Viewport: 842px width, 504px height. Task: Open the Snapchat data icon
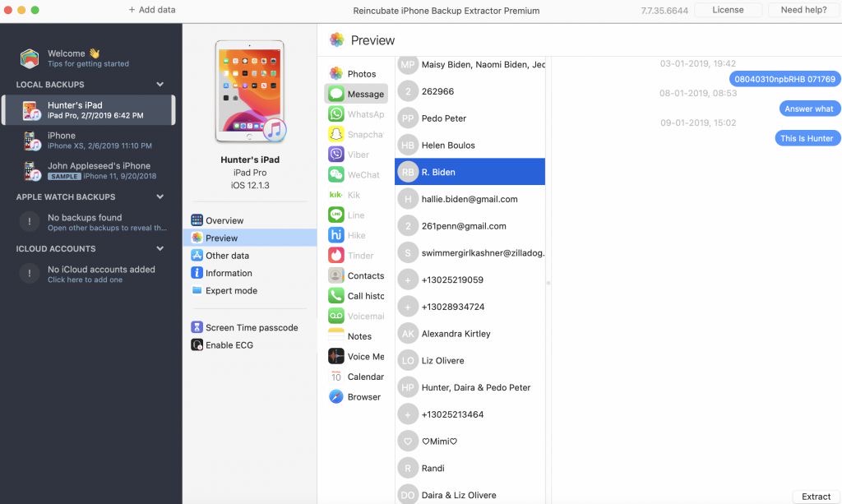pos(336,134)
